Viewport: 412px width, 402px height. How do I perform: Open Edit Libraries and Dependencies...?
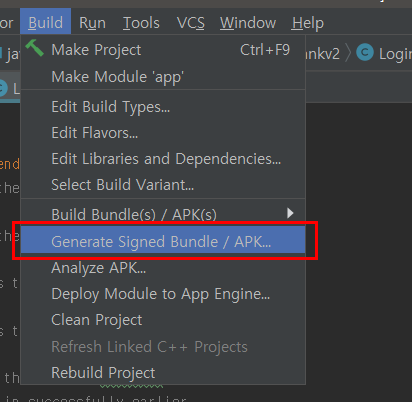tap(163, 159)
